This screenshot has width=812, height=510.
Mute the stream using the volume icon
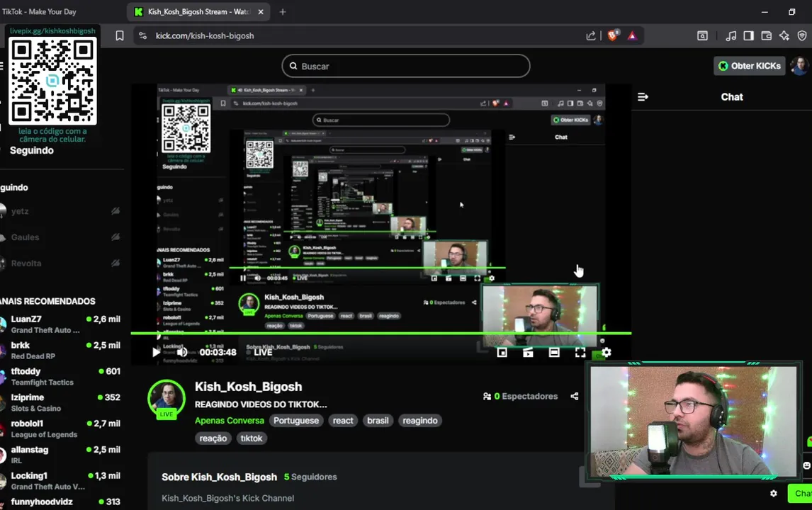tap(182, 352)
